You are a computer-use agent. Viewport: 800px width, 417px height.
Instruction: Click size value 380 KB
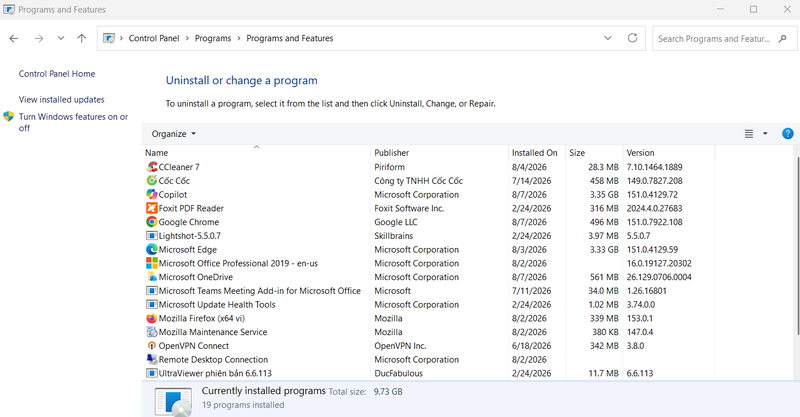click(x=605, y=332)
